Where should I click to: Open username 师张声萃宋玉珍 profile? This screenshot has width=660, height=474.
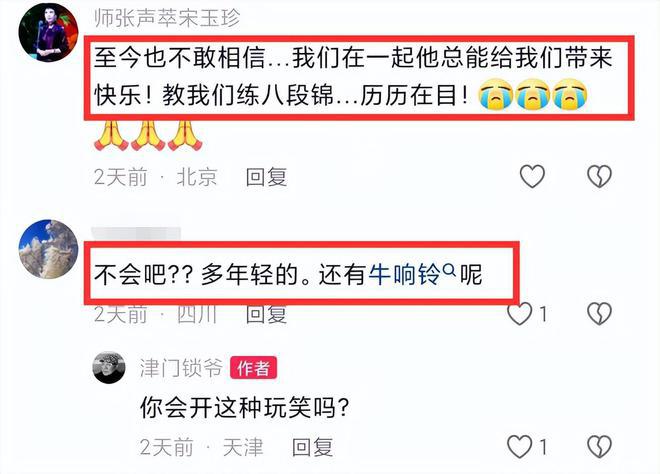click(167, 18)
